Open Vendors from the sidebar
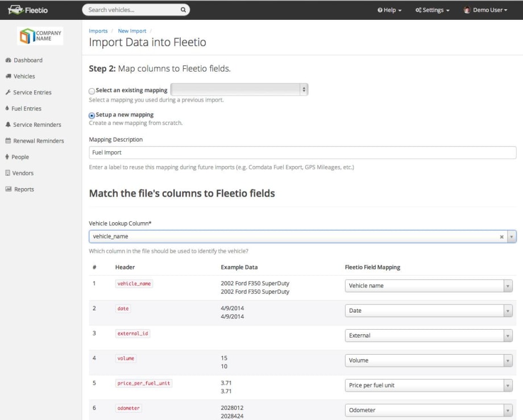The height and width of the screenshot is (420, 523). point(22,173)
